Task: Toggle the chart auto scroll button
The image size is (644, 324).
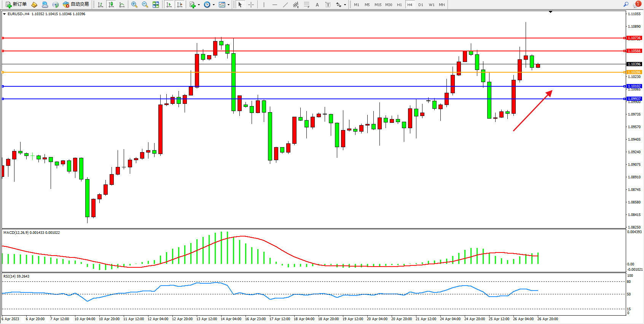Action: (169, 5)
